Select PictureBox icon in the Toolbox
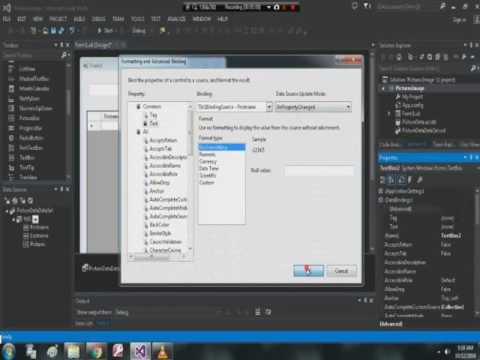 click(12, 118)
